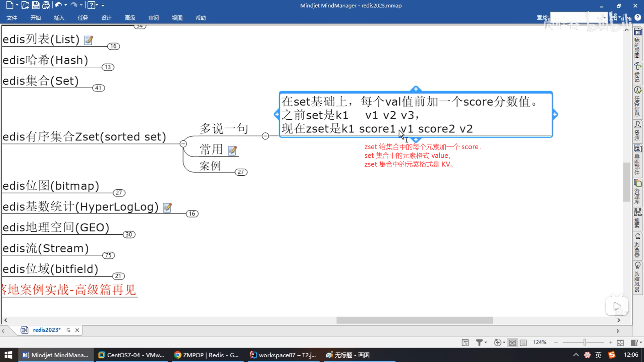
Task: Switch to CentOS7-04 VMware taskbar button
Action: (x=131, y=355)
